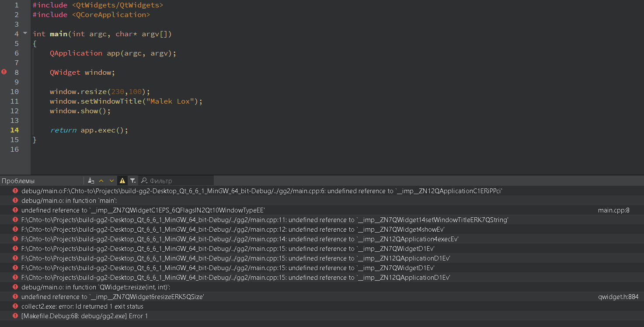Click line number 1 in gutter
This screenshot has height=327, width=644.
[17, 5]
